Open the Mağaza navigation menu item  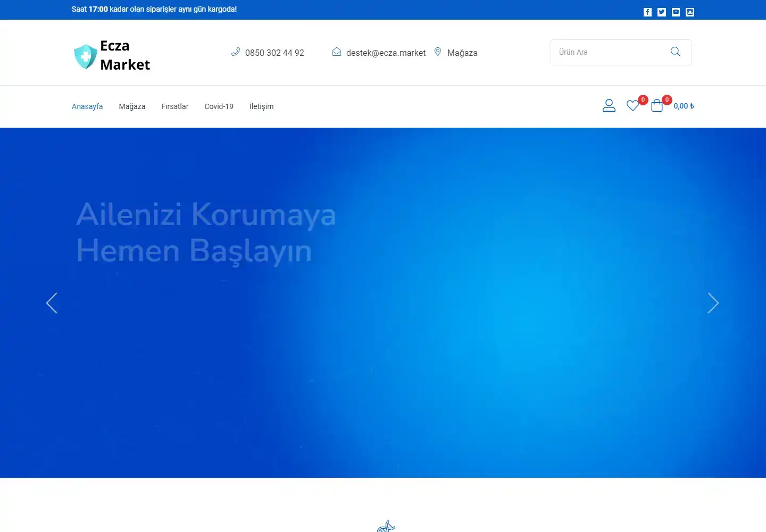click(x=132, y=106)
